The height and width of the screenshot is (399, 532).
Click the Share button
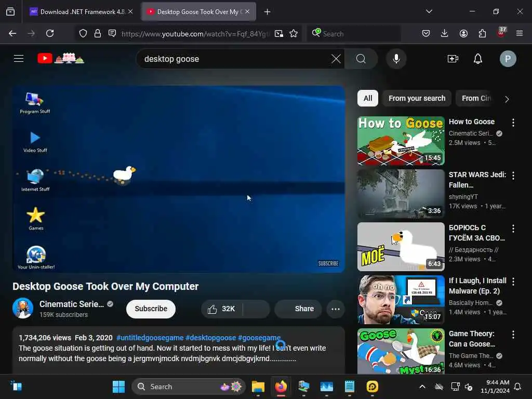298,309
